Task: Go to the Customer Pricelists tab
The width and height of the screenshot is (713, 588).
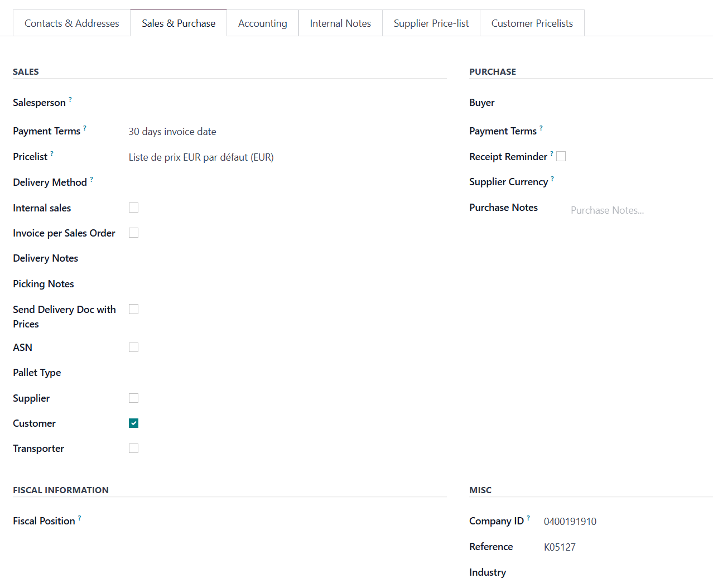Action: pos(532,23)
